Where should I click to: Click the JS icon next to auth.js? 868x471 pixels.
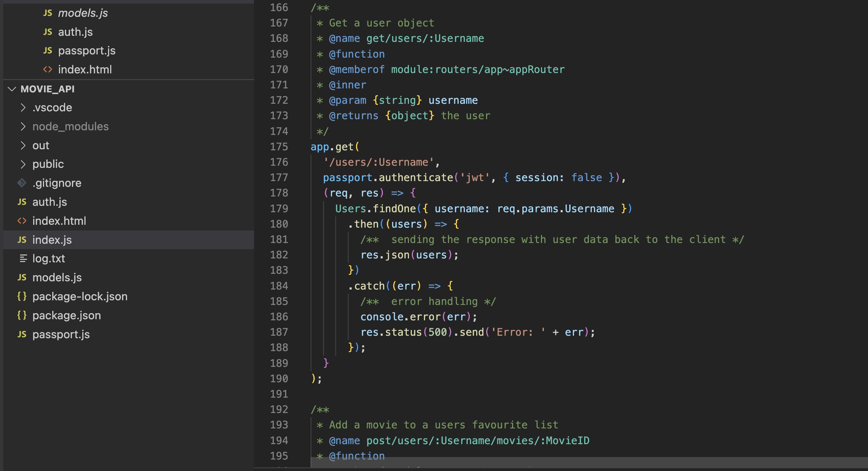coord(48,31)
